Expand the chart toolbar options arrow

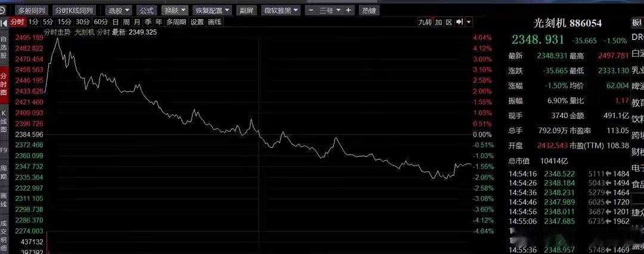pos(469,22)
